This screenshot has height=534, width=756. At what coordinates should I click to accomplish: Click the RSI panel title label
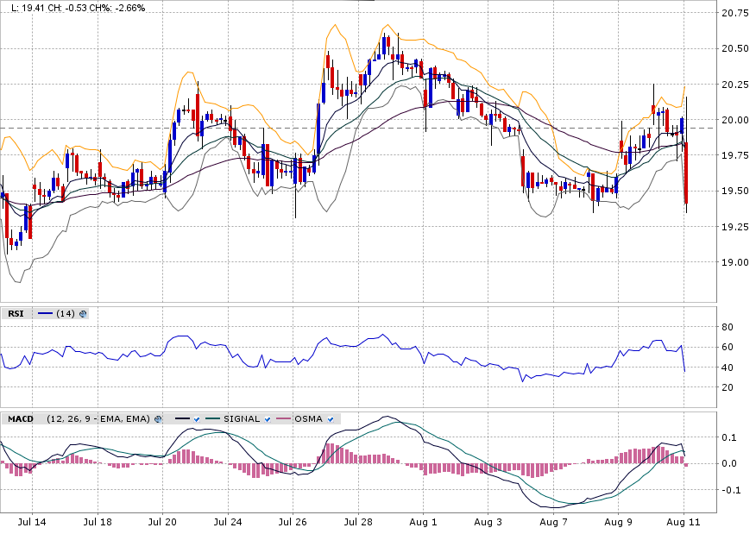16,314
